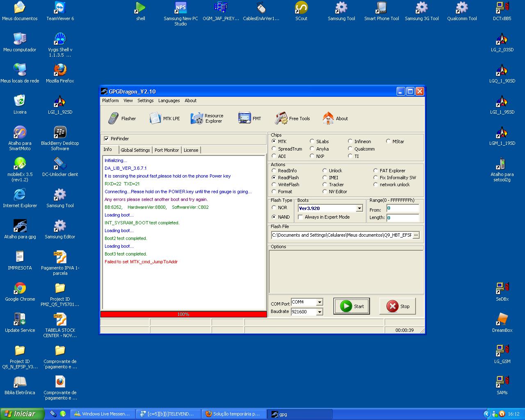
Task: Click the About house icon in toolbar
Action: coord(328,118)
